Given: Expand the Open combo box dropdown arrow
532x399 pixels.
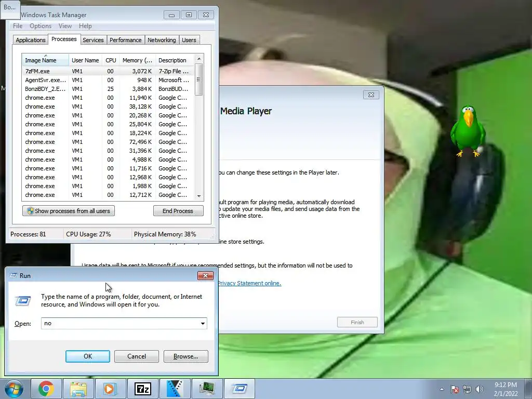Looking at the screenshot, I should [203, 323].
